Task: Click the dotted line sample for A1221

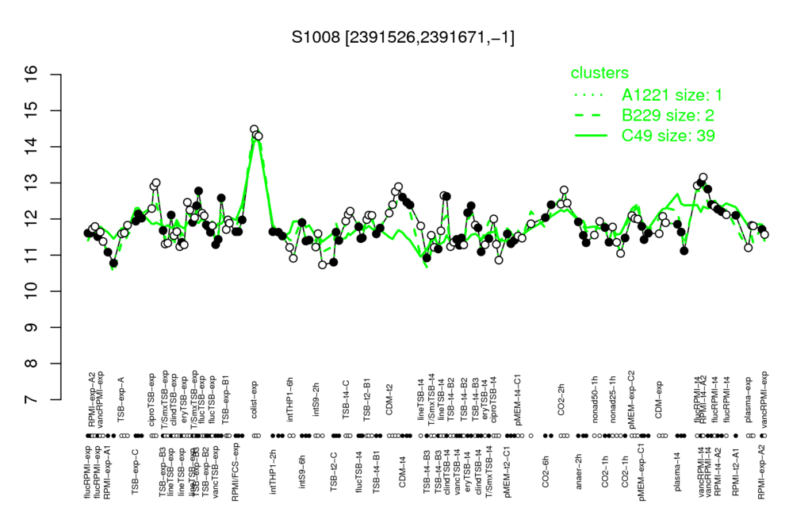Action: 591,95
